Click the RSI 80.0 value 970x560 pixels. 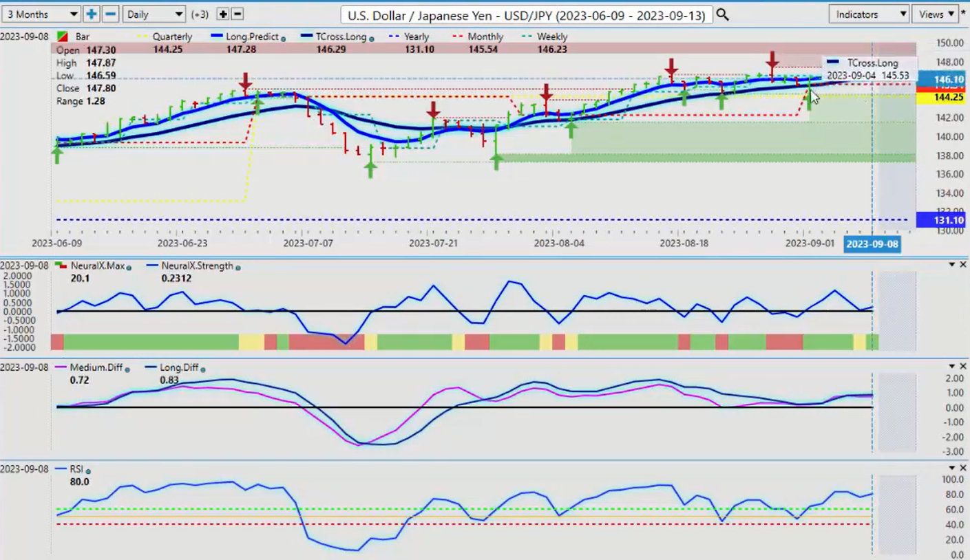click(80, 482)
